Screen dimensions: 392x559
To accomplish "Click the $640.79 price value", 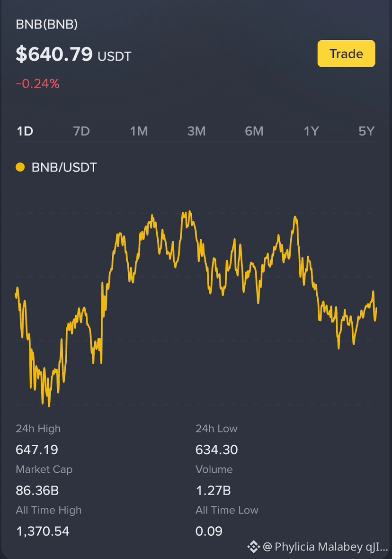I will point(54,54).
